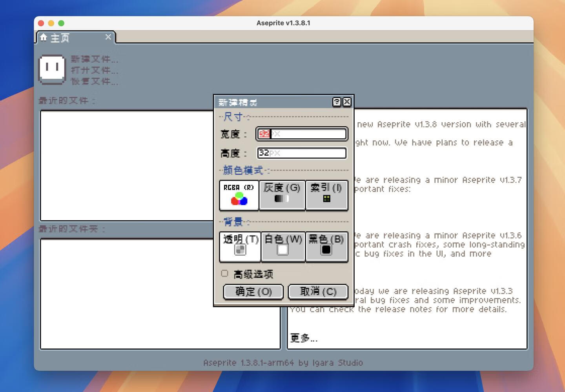Click the home icon on the 主页 tab

click(44, 37)
